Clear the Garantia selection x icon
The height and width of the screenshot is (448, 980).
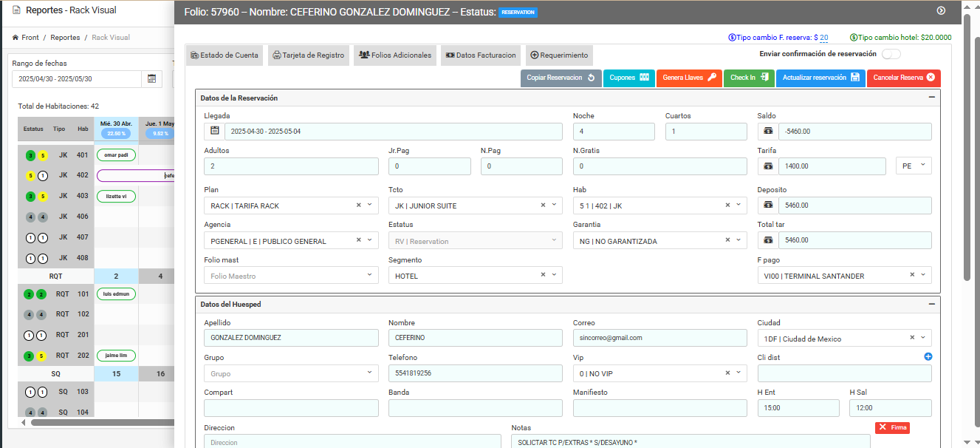[x=728, y=240]
